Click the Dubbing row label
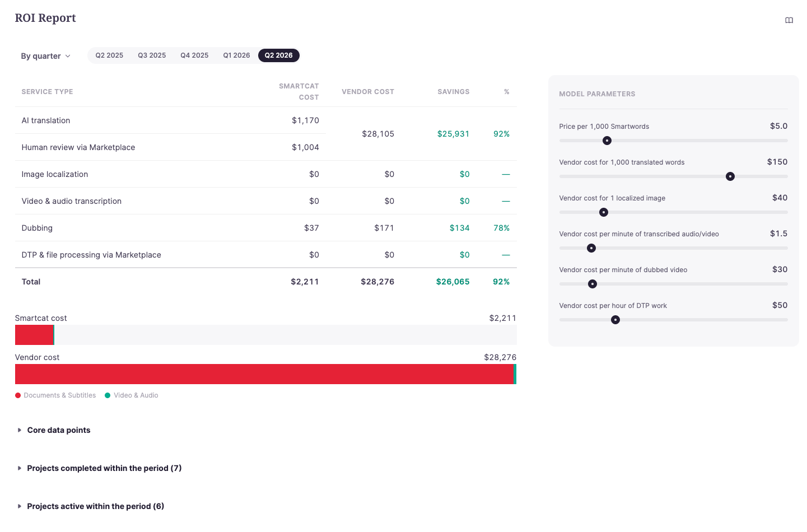Image resolution: width=807 pixels, height=532 pixels. 37,228
